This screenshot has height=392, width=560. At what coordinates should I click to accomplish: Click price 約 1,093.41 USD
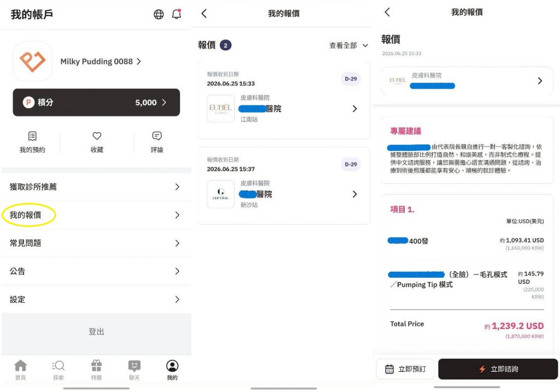[x=522, y=240]
